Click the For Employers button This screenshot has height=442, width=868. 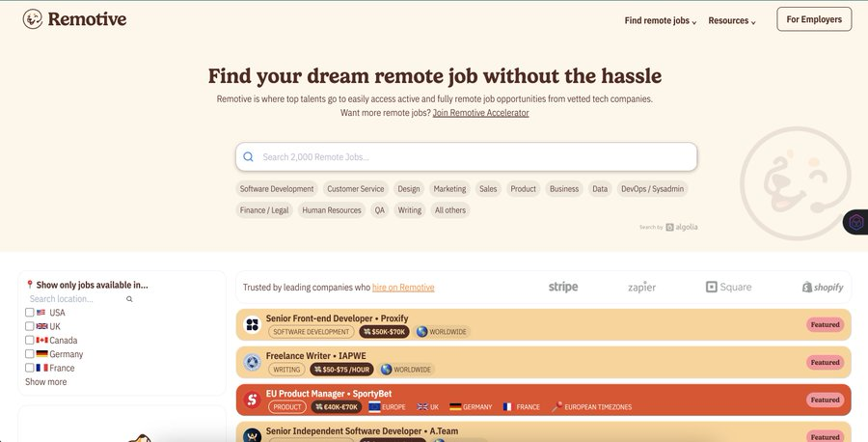[814, 19]
